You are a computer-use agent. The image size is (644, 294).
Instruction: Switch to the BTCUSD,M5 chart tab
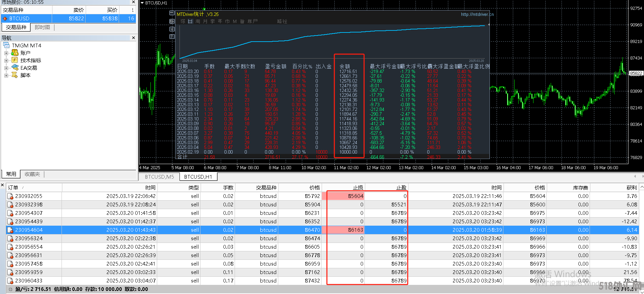[x=159, y=177]
